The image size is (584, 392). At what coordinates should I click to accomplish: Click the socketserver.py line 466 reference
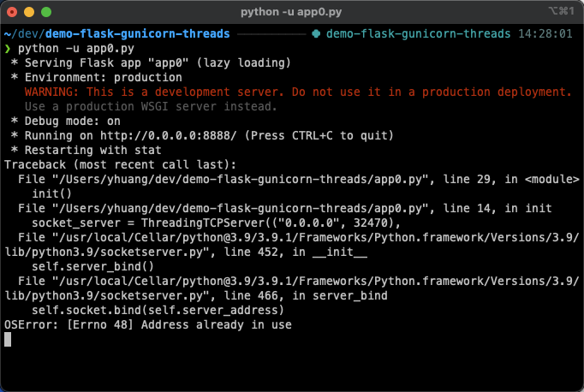tap(292, 288)
